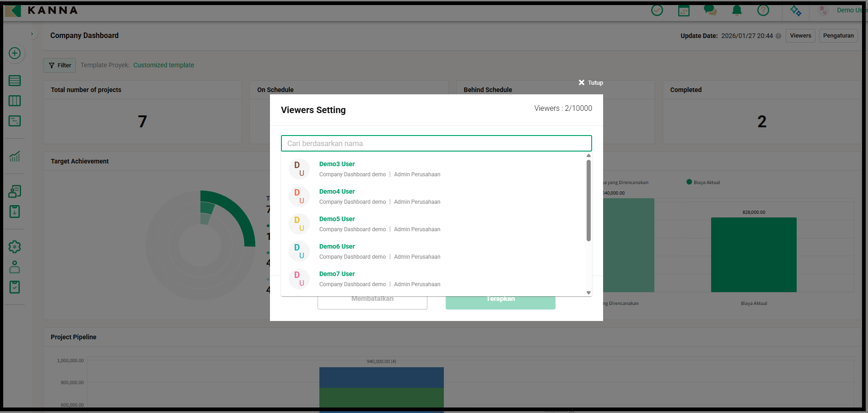
Task: Close the dialog with Tutup
Action: (x=591, y=82)
